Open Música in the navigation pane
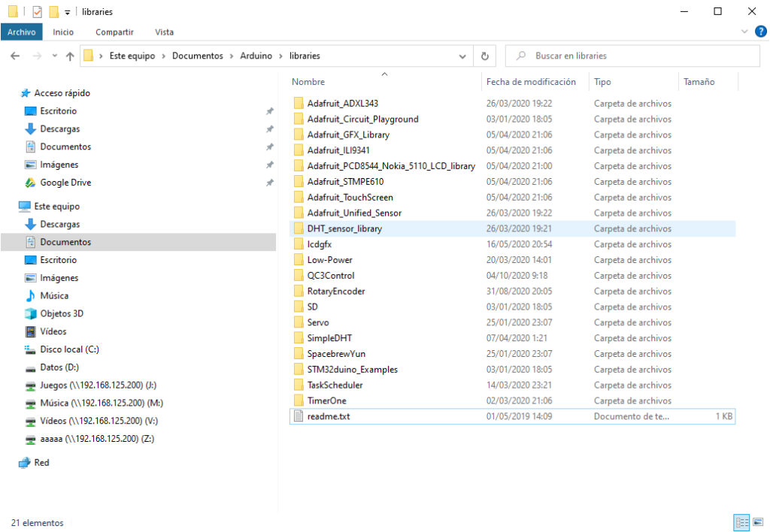The width and height of the screenshot is (770, 532). pos(54,296)
